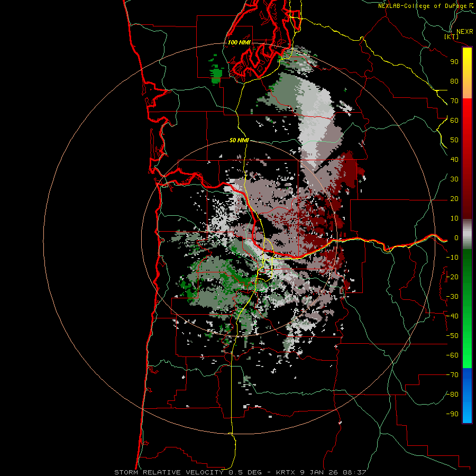476x476 pixels.
Task: Click the positive "80" color scale label
Action: click(454, 81)
